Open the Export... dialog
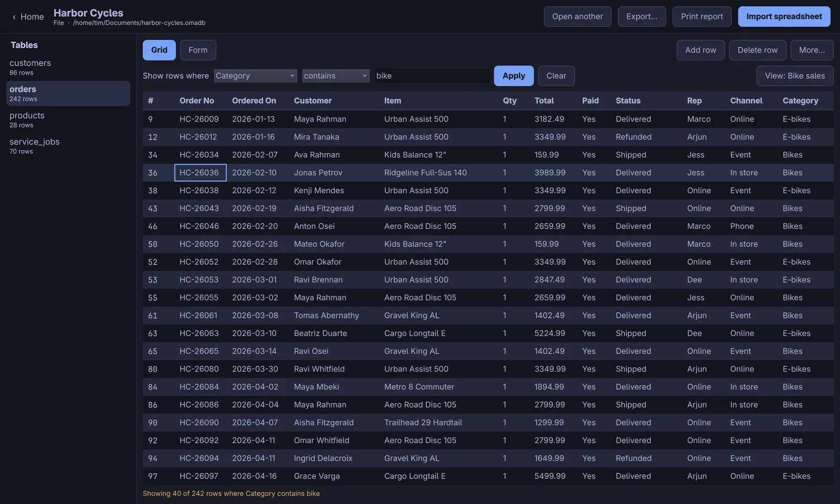Viewport: 840px width, 504px height. coord(642,16)
